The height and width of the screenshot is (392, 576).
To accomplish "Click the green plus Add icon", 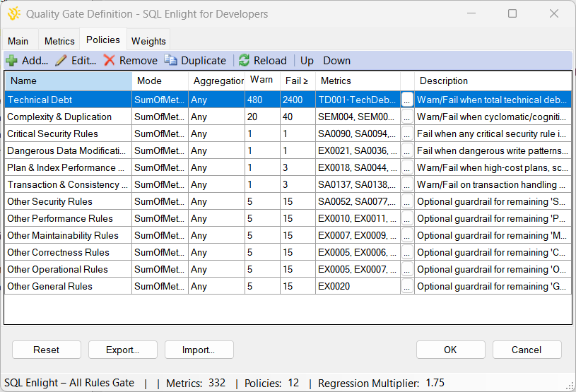I will coord(12,60).
